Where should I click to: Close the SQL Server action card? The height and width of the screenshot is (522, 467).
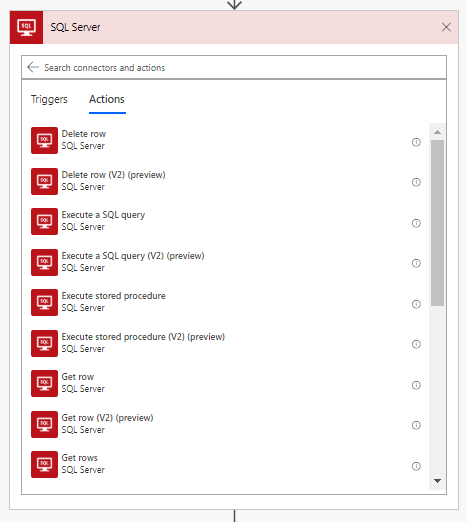(446, 27)
